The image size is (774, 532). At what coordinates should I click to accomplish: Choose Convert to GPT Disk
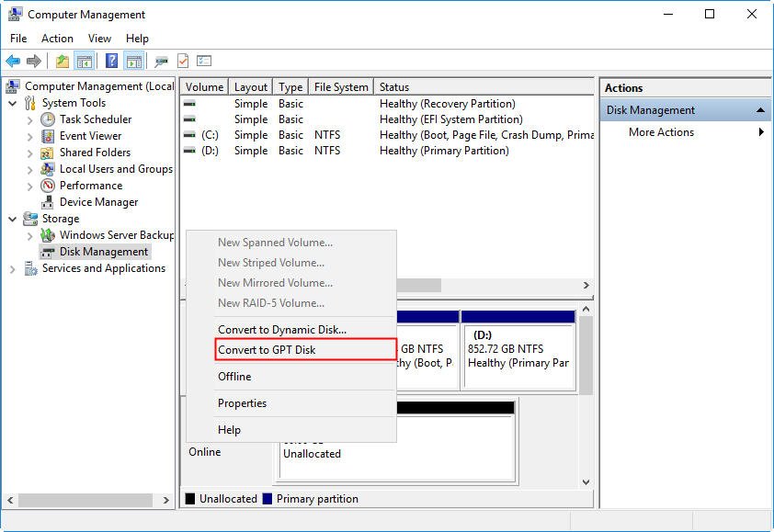click(x=305, y=350)
